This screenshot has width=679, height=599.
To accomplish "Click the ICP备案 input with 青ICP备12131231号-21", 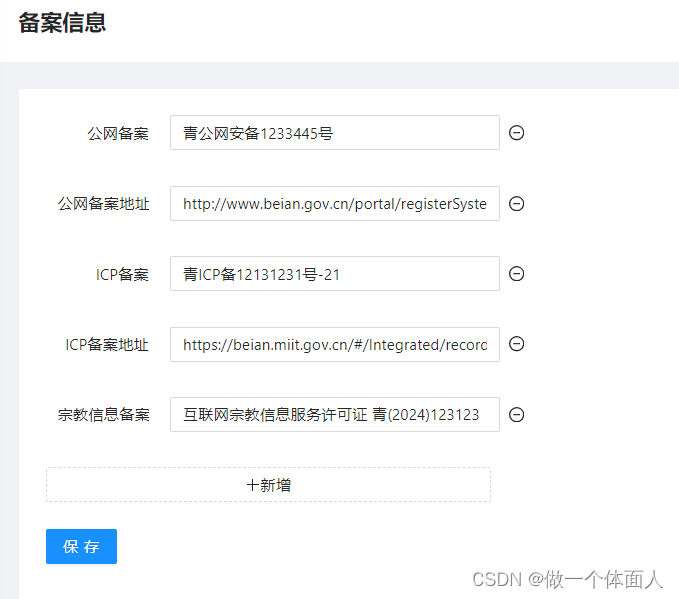I will click(x=335, y=273).
